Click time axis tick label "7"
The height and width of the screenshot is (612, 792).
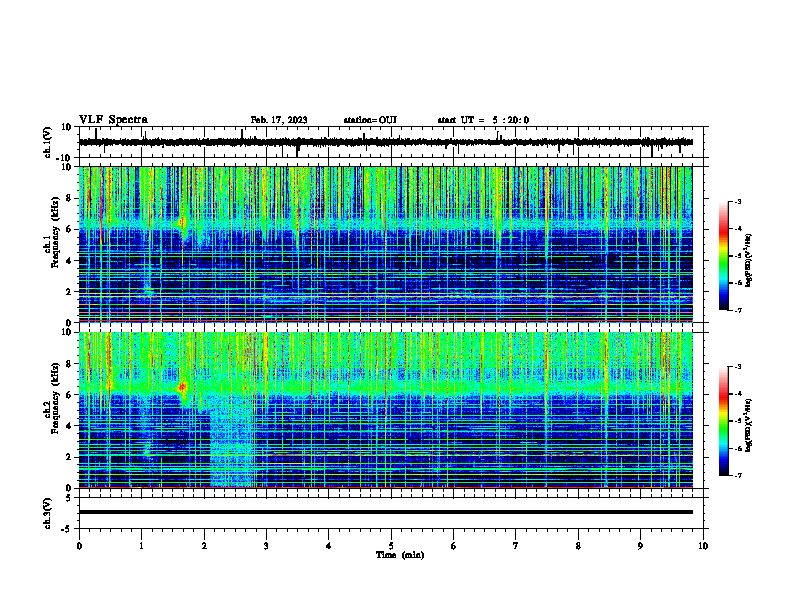(x=516, y=546)
